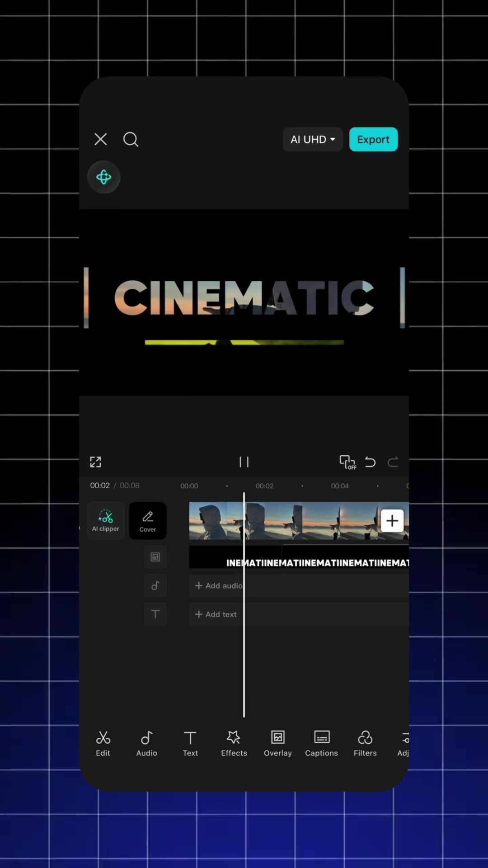Open the Adjust tool
Viewport: 488px width, 868px height.
click(x=403, y=743)
